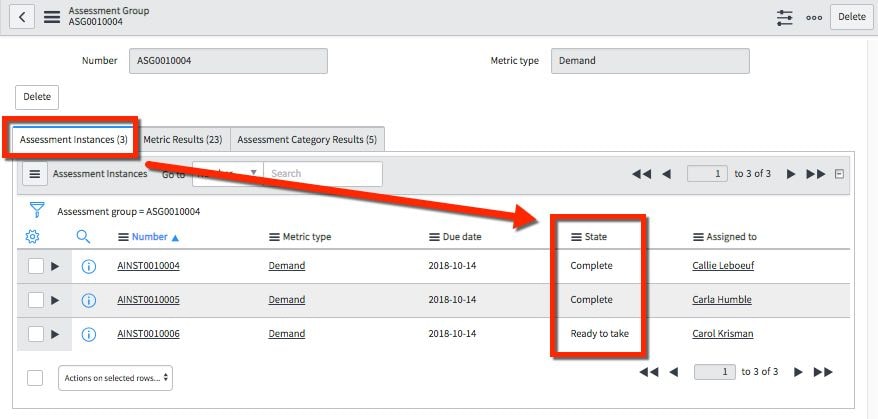This screenshot has width=878, height=419.
Task: Go to previous page in bottom pager
Action: pyautogui.click(x=674, y=372)
